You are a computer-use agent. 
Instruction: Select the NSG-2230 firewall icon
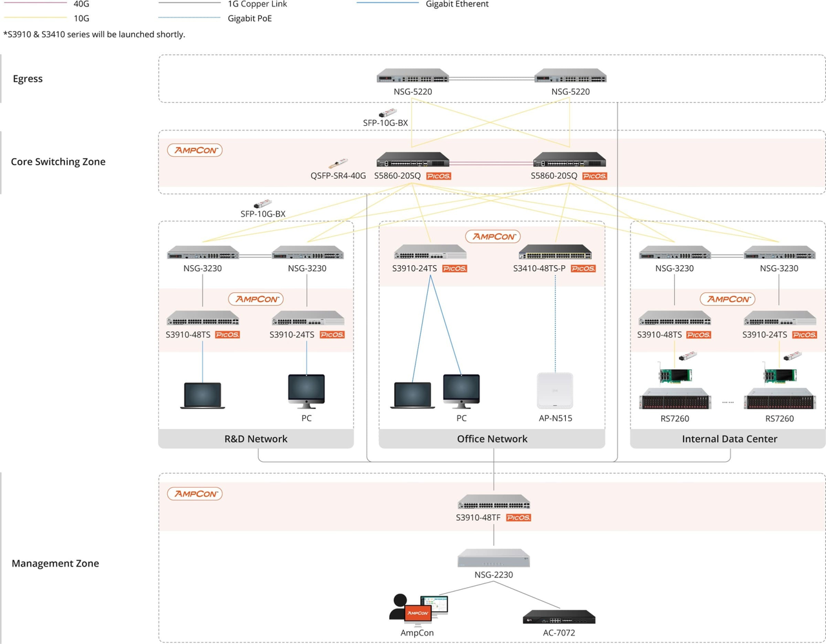pyautogui.click(x=493, y=558)
